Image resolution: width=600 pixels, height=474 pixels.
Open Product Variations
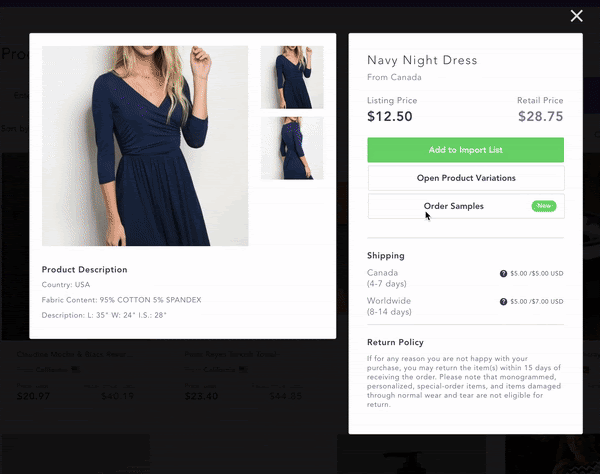[x=465, y=178]
